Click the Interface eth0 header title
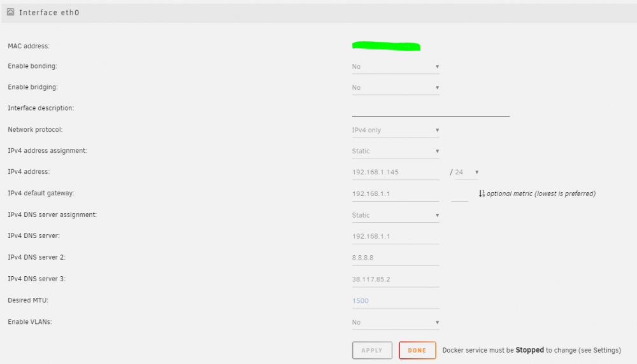 coord(49,13)
